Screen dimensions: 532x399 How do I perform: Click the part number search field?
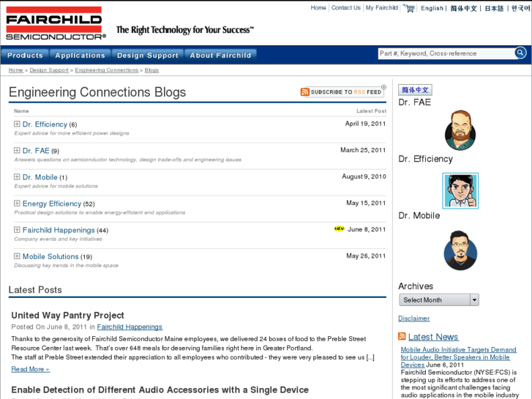point(446,53)
